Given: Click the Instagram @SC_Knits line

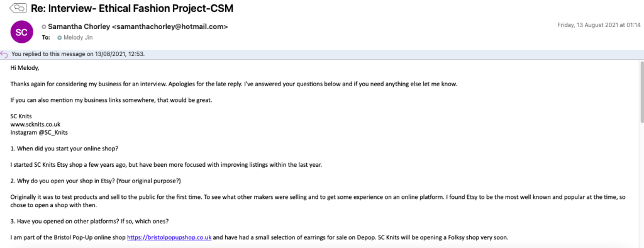Looking at the screenshot, I should click(x=39, y=132).
